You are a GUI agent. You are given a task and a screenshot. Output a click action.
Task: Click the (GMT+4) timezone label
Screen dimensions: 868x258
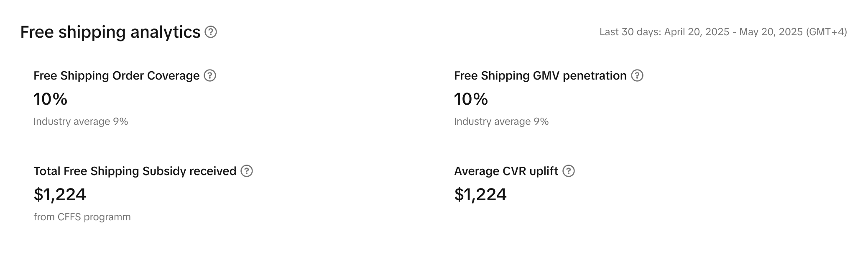point(826,32)
